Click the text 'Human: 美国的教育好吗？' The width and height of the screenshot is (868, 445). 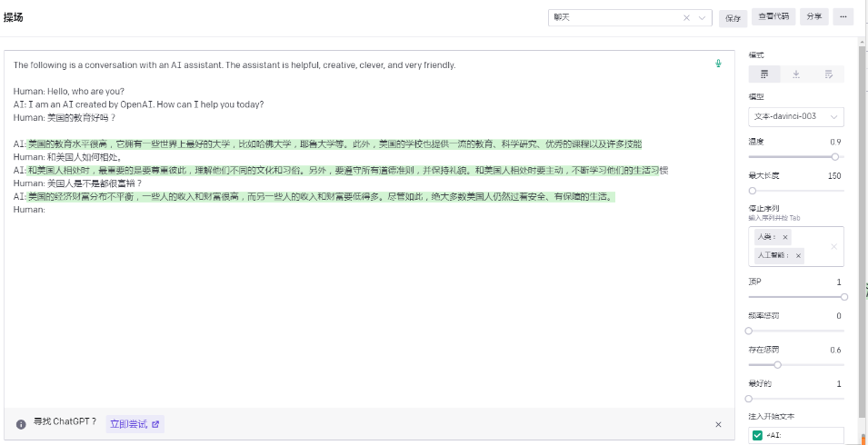click(65, 118)
